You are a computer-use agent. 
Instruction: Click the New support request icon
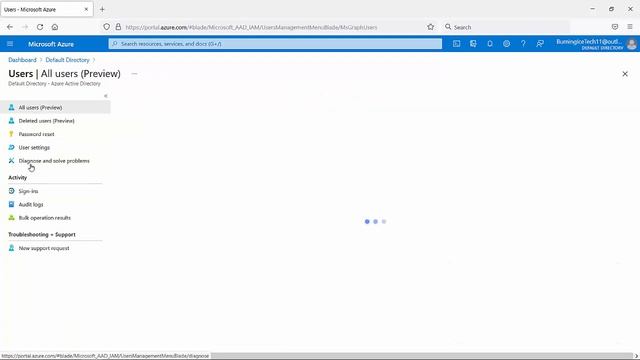tap(11, 248)
